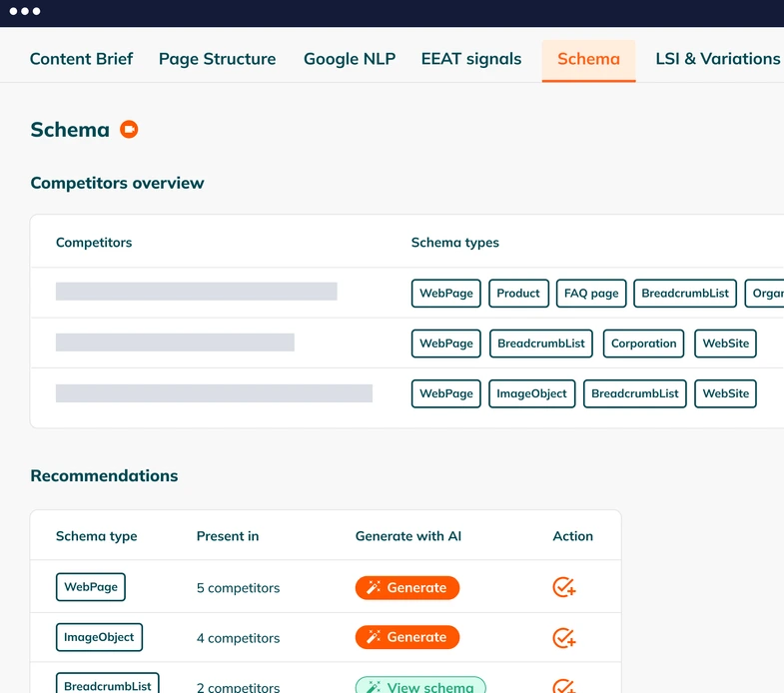Click View schema for BreadcrumbList
This screenshot has width=784, height=693.
(420, 686)
